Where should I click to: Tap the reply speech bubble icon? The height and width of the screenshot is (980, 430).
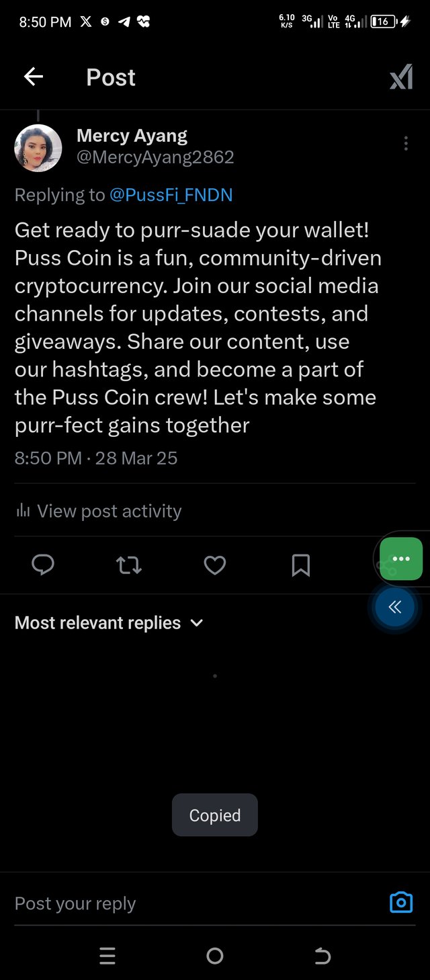[43, 565]
